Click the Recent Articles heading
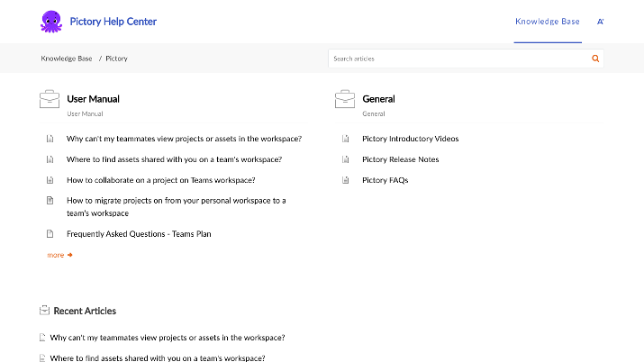Viewport: 644px width, 362px height. pos(85,311)
